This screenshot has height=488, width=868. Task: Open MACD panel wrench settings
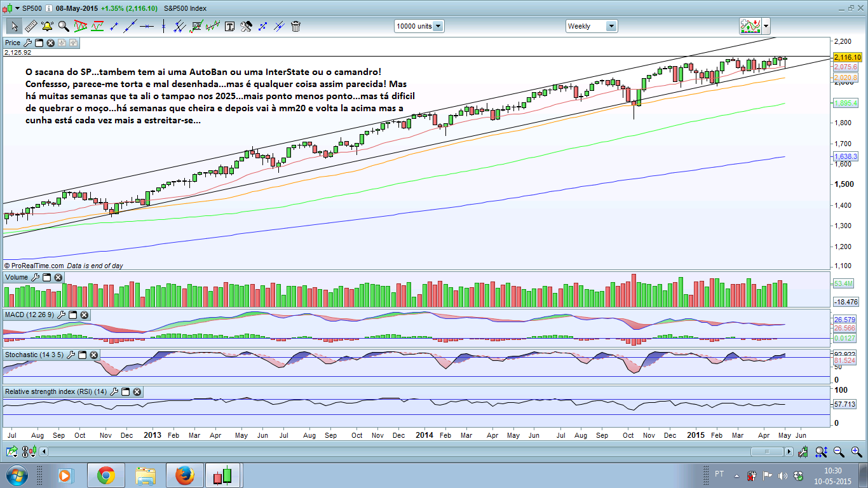(61, 315)
